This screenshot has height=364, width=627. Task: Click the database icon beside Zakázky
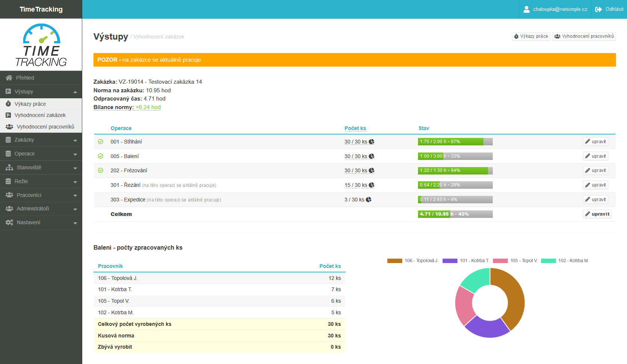point(8,140)
